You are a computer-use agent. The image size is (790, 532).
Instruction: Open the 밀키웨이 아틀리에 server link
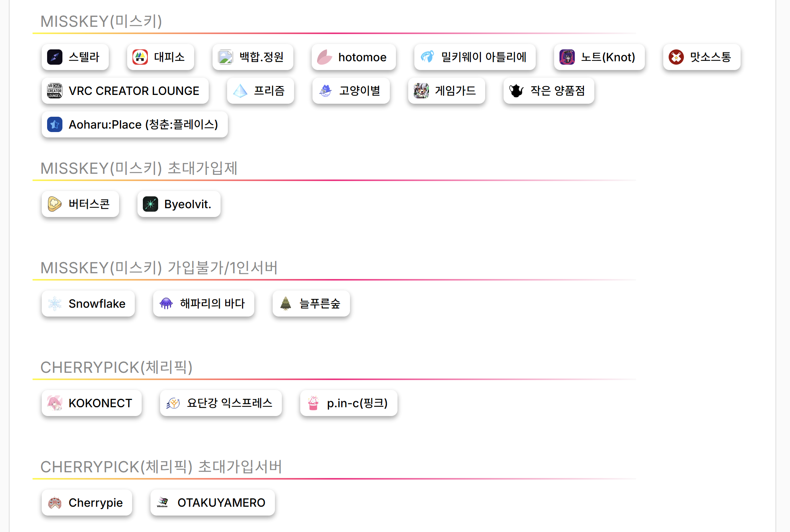tap(474, 57)
